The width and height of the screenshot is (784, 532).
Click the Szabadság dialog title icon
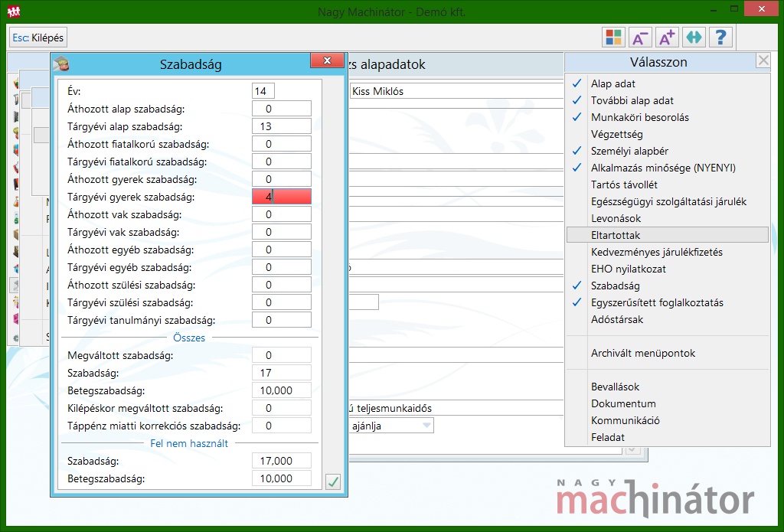tap(61, 64)
